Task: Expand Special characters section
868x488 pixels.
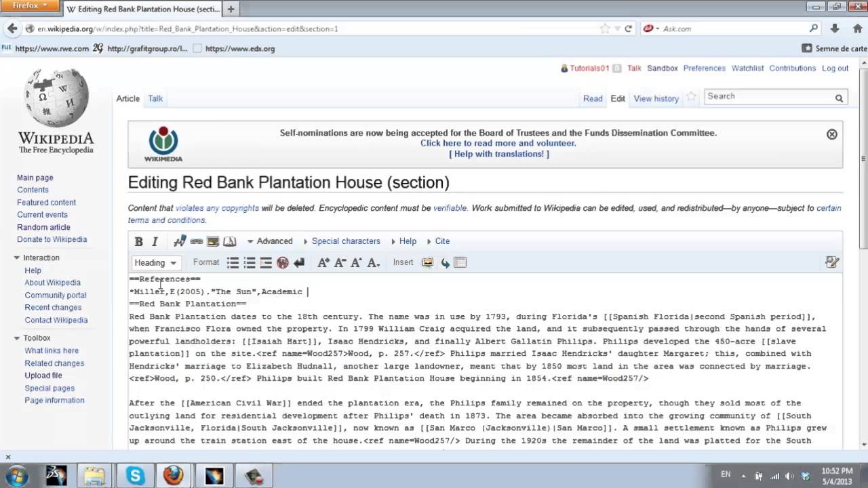Action: (341, 241)
